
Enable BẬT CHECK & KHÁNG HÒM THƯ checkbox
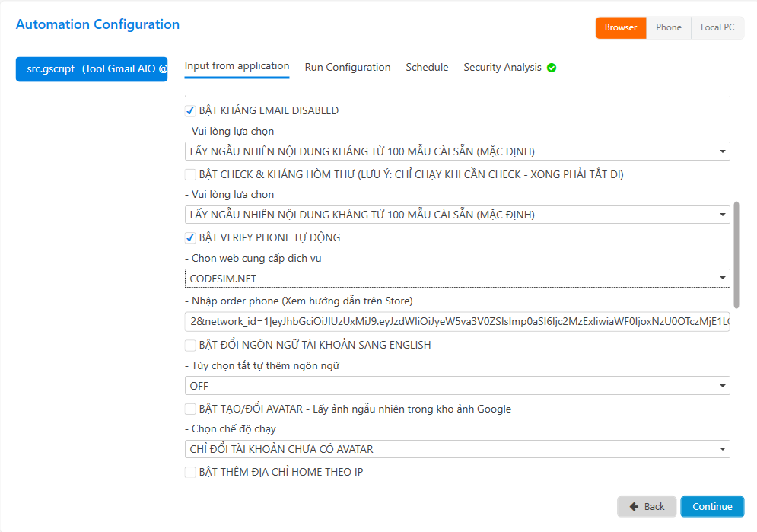190,174
